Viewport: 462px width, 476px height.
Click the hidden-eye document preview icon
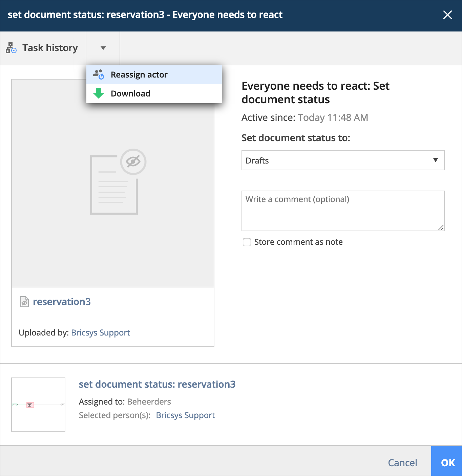[118, 181]
